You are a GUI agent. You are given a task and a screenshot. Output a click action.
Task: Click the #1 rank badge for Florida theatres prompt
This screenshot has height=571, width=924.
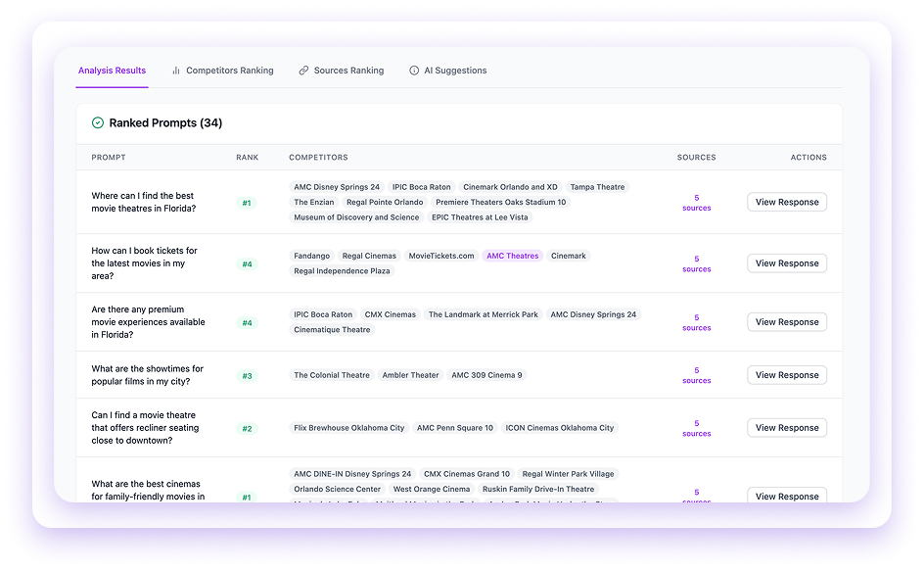[x=247, y=203]
